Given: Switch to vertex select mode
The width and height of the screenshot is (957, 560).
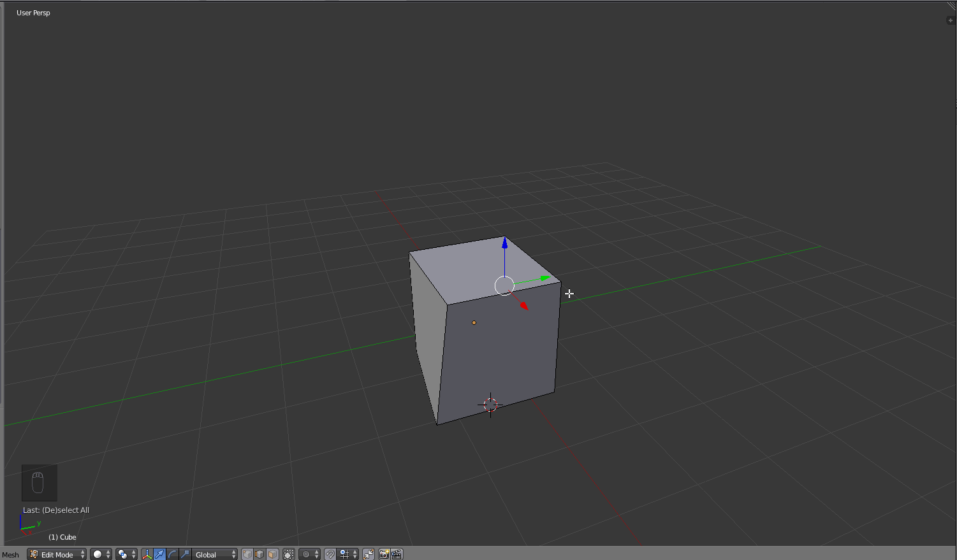Looking at the screenshot, I should point(247,554).
